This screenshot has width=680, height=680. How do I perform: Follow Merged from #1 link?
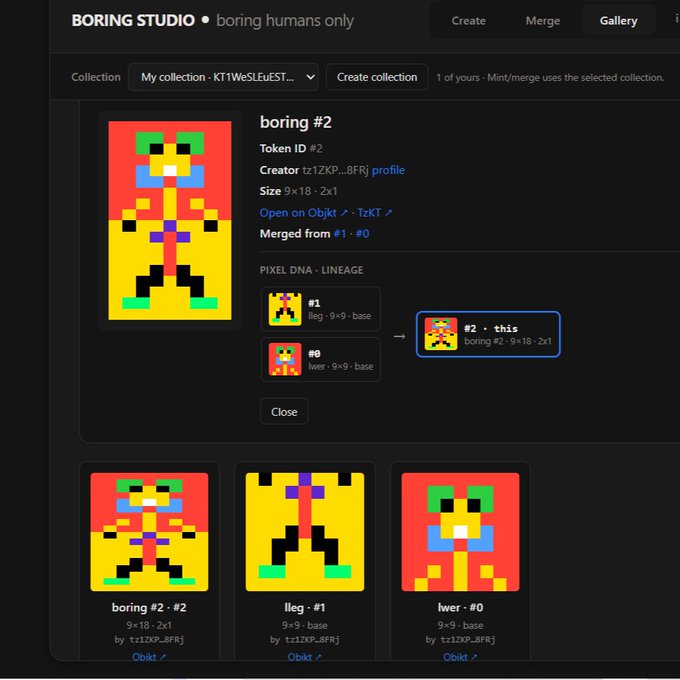pos(340,234)
